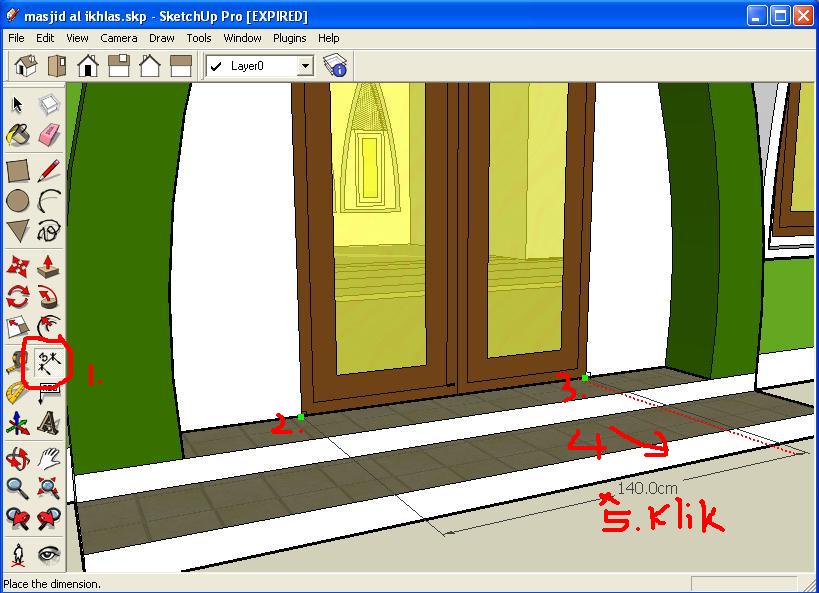Open the Help menu
Viewport: 819px width, 593px height.
click(329, 38)
